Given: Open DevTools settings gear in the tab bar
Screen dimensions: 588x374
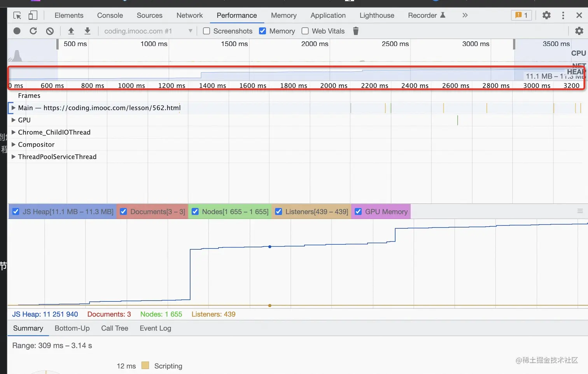Looking at the screenshot, I should pyautogui.click(x=546, y=16).
